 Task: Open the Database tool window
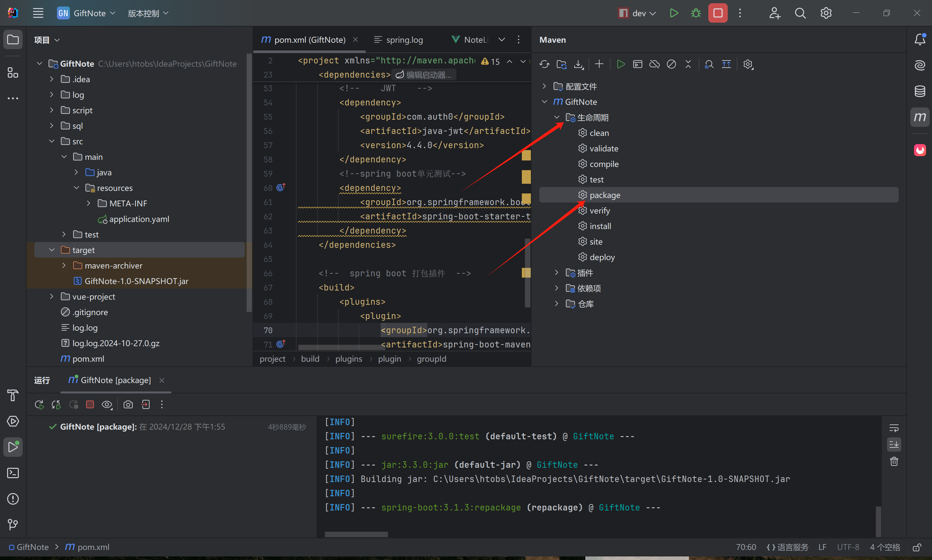click(920, 91)
